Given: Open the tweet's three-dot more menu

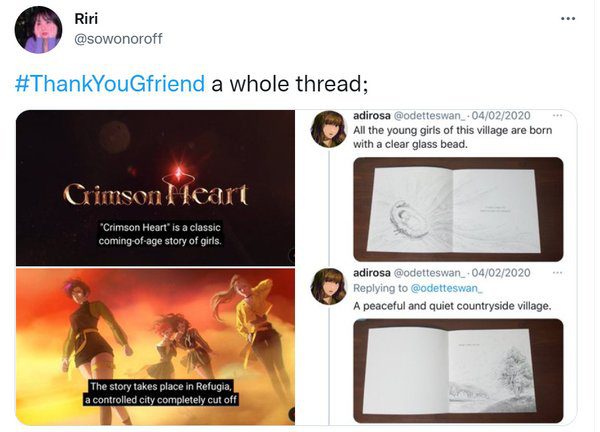Looking at the screenshot, I should (568, 18).
